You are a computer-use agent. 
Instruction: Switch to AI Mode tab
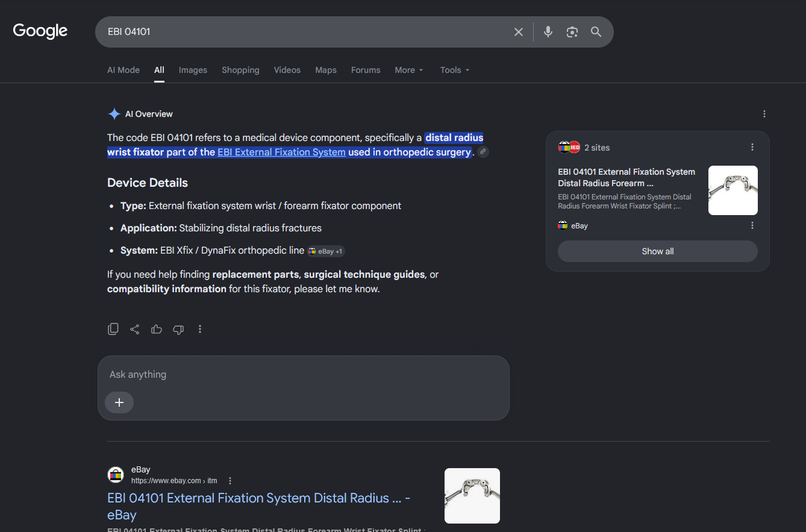(x=123, y=70)
